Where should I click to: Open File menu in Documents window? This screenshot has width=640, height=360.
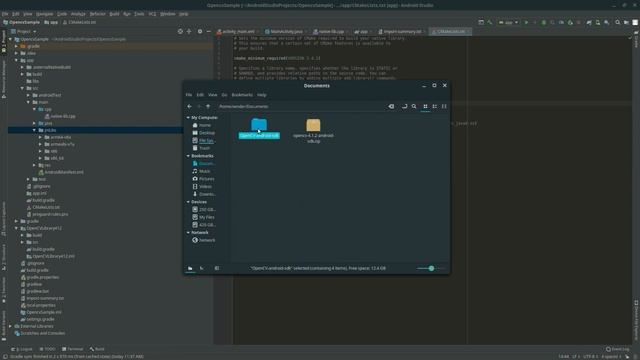(189, 95)
